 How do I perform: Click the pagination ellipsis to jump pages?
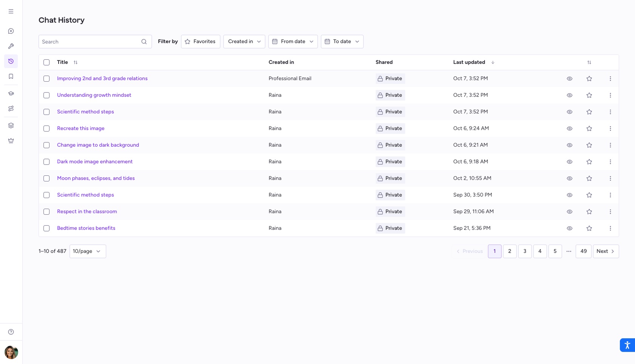tap(568, 251)
